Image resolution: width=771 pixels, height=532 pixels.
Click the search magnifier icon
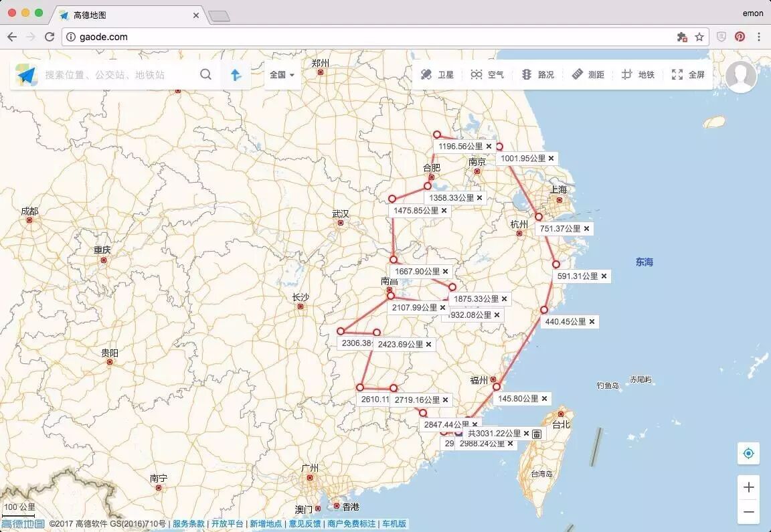point(206,74)
